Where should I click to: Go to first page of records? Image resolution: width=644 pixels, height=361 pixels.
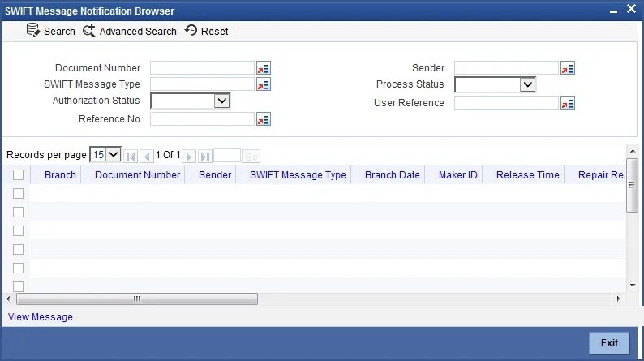131,156
